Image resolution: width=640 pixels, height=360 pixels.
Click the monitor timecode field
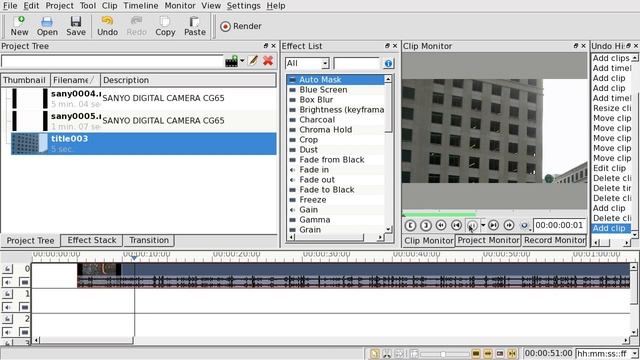click(559, 225)
